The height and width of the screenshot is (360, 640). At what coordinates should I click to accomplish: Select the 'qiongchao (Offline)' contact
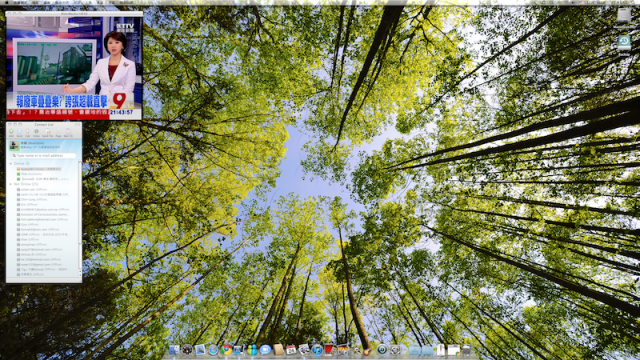click(x=33, y=244)
